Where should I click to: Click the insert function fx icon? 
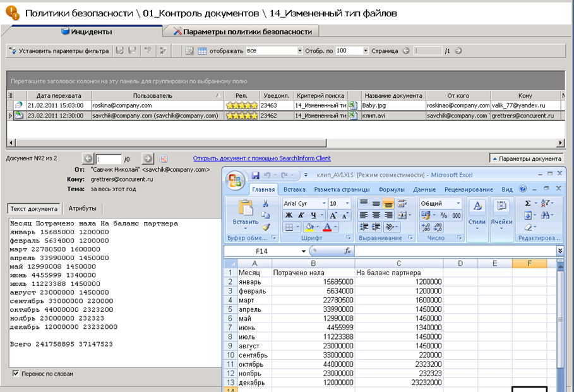(x=347, y=251)
